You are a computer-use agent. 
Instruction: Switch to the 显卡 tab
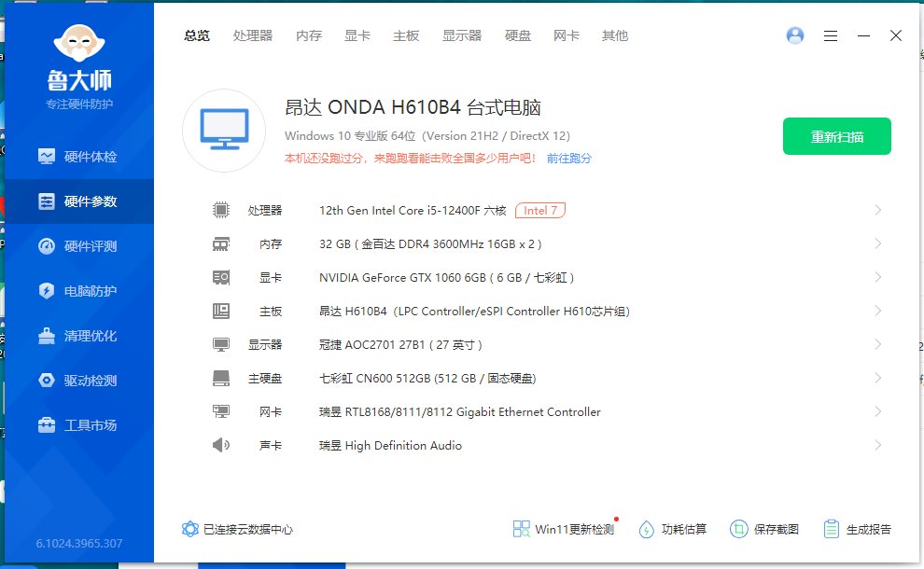pyautogui.click(x=357, y=36)
